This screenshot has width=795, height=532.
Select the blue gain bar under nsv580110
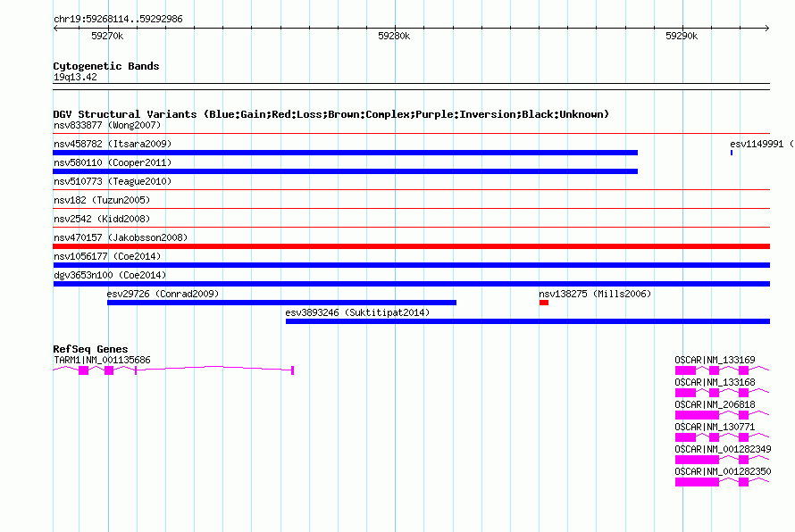[346, 171]
